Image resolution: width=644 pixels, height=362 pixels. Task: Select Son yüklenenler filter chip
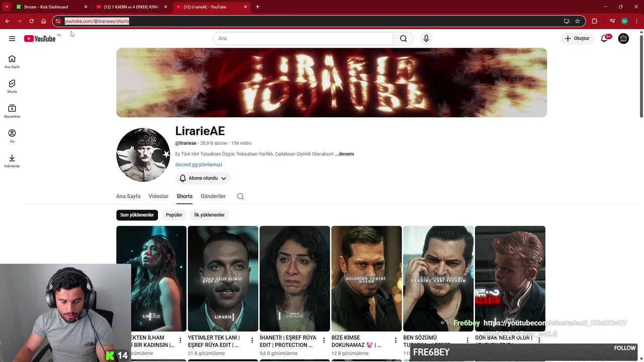[x=137, y=215]
